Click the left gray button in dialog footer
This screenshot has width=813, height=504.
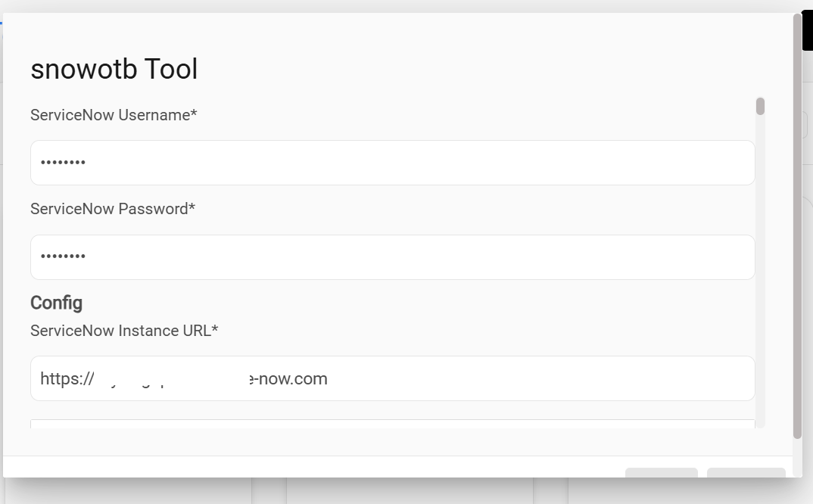point(661,474)
